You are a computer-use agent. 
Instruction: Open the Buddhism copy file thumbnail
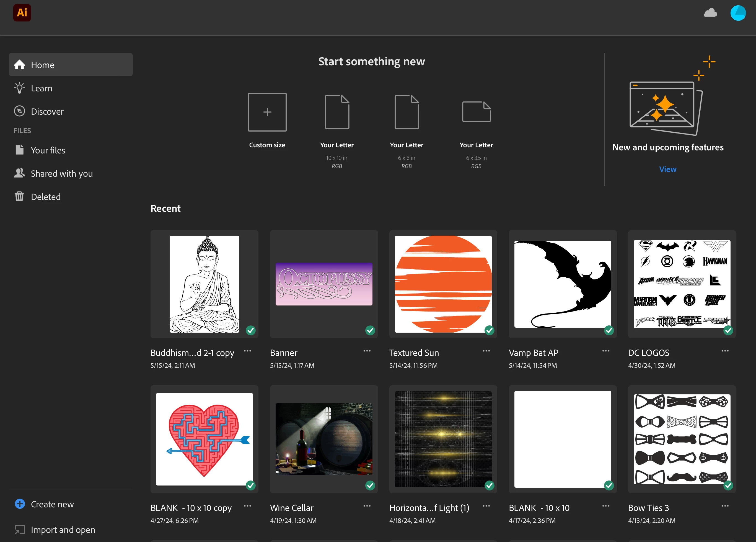coord(204,284)
